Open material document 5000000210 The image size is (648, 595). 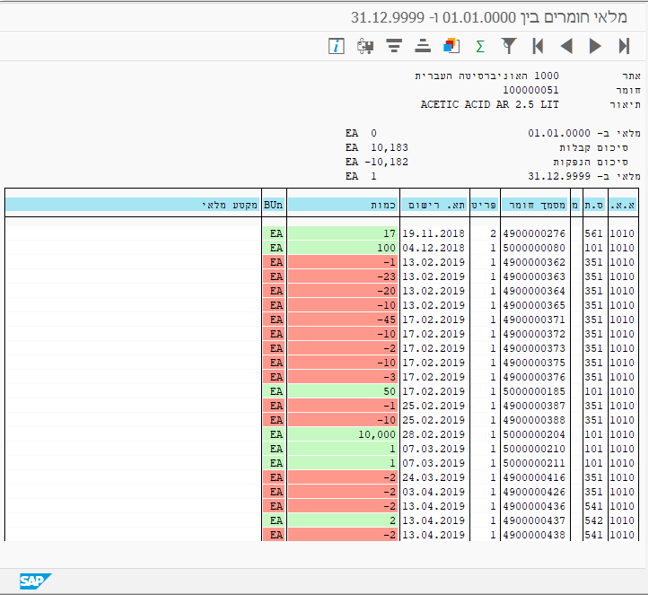click(534, 449)
